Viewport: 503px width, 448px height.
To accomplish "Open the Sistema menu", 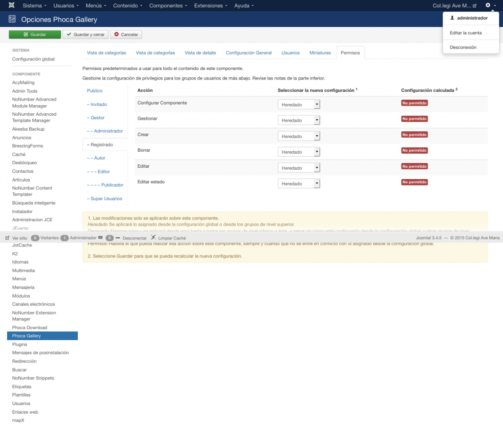I will [34, 5].
